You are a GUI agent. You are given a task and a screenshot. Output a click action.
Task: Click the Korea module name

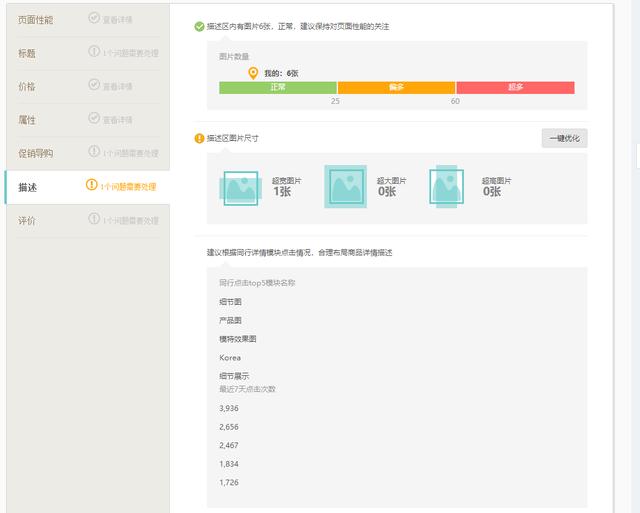click(230, 358)
